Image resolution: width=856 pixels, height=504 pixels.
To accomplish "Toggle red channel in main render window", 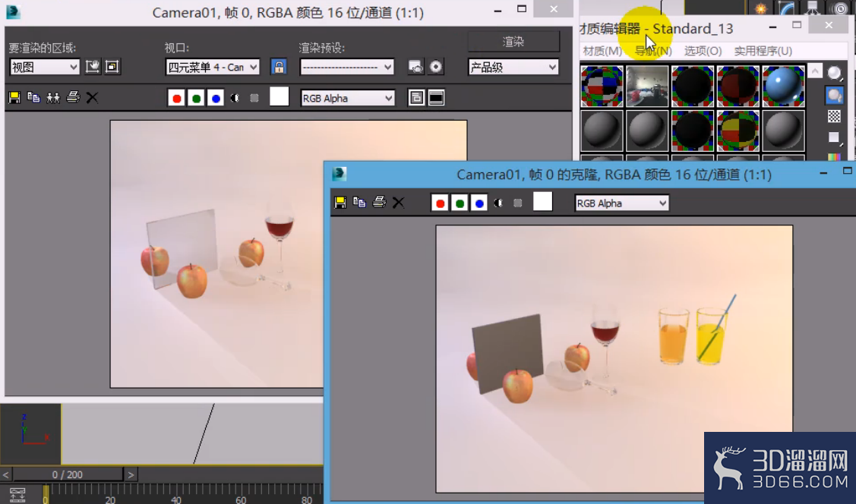I will (x=176, y=98).
